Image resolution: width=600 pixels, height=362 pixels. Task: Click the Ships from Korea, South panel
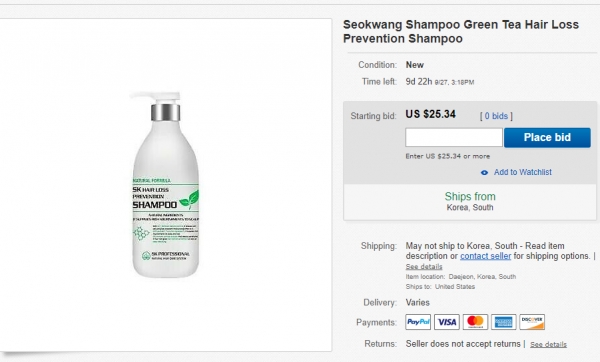click(470, 202)
